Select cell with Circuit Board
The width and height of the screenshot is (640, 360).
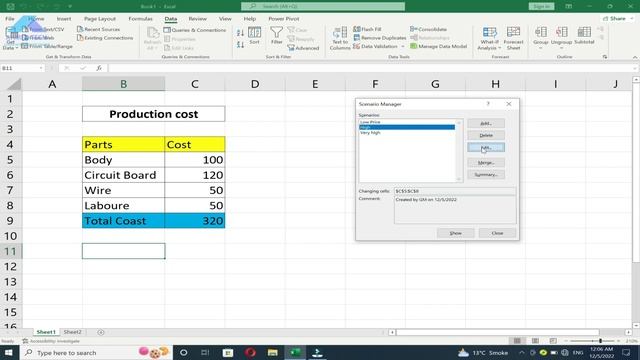[123, 175]
